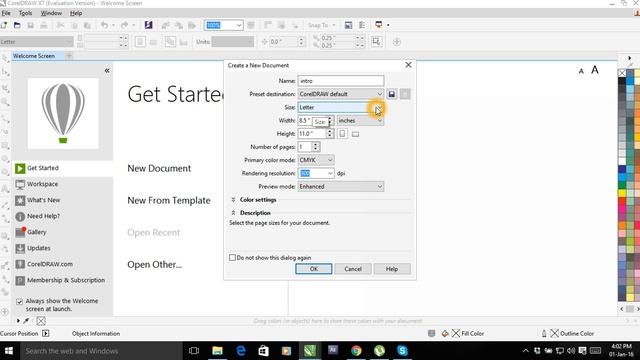This screenshot has height=360, width=640.
Task: Open Skype from taskbar
Action: click(x=402, y=351)
